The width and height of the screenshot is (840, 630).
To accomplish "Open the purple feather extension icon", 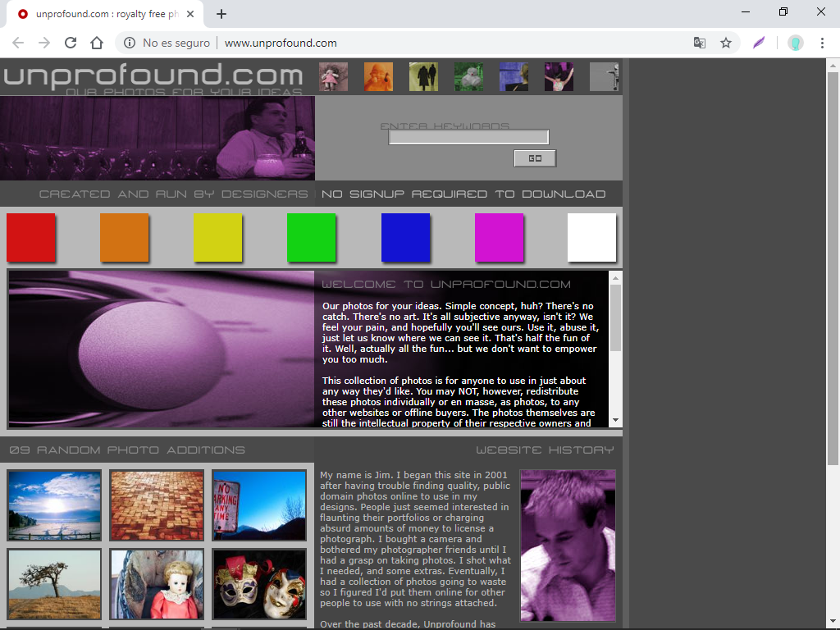I will click(759, 43).
